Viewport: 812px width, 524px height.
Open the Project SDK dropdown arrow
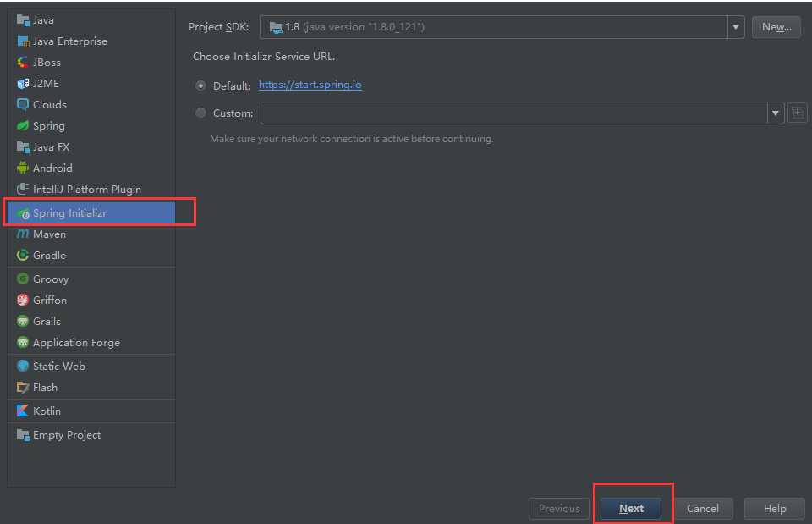(735, 27)
